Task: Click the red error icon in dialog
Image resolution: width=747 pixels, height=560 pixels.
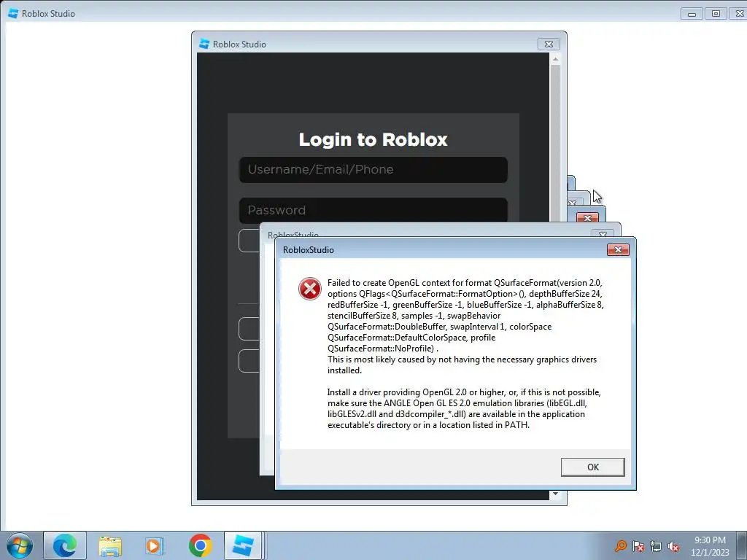Action: tap(309, 289)
